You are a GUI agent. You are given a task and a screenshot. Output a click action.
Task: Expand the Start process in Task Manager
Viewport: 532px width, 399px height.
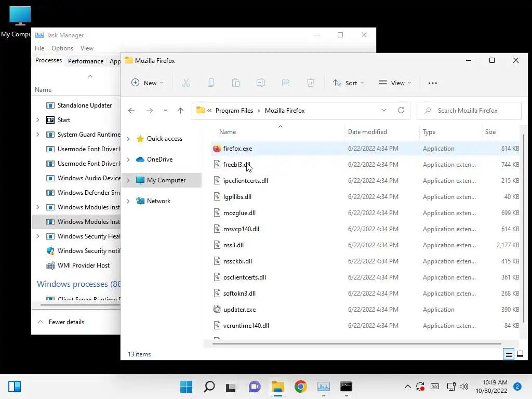click(x=37, y=120)
